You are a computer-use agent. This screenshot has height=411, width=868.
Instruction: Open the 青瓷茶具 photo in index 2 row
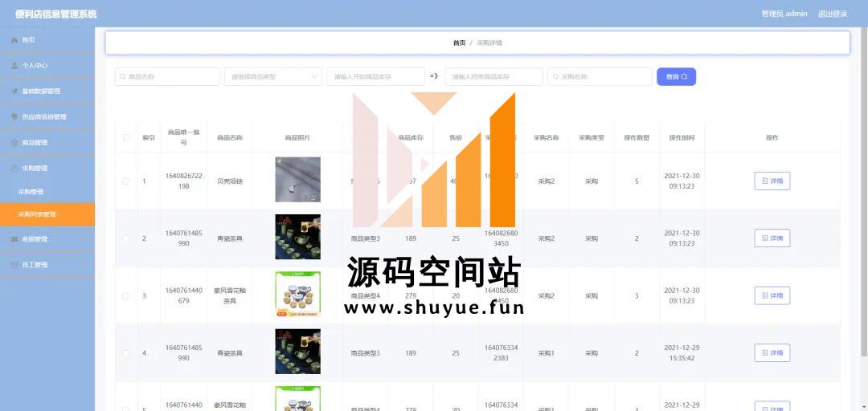[298, 237]
